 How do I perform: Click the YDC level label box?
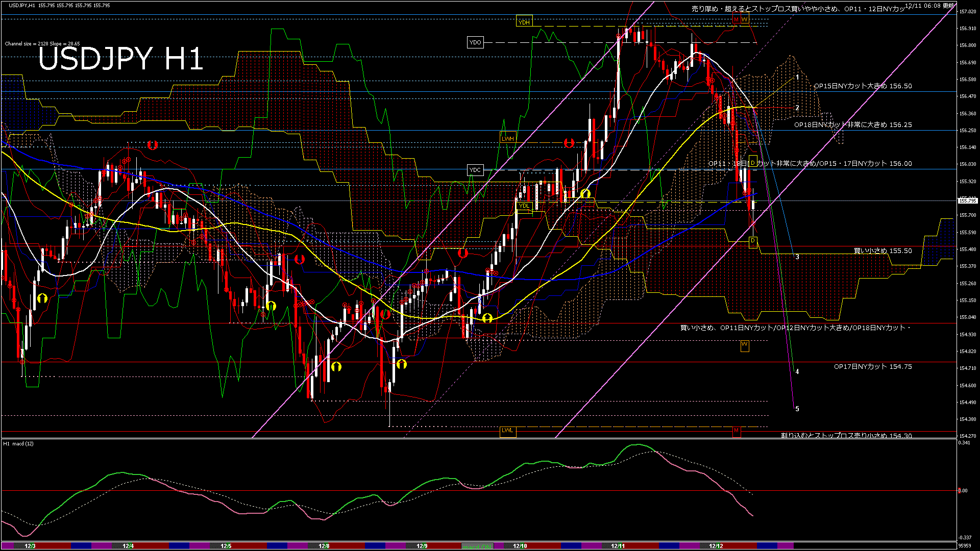coord(475,170)
